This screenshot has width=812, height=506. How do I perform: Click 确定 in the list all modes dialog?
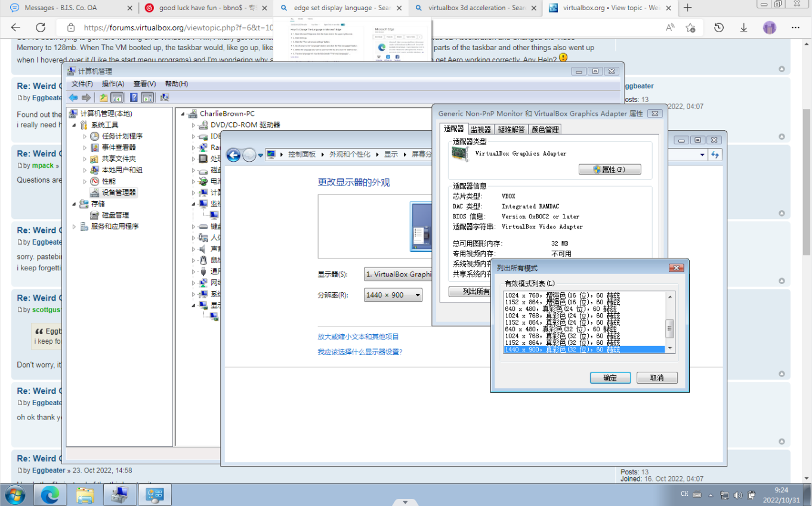pyautogui.click(x=610, y=378)
